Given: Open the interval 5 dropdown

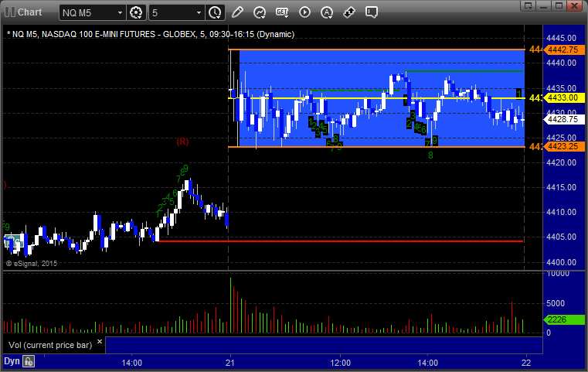Looking at the screenshot, I should (x=199, y=13).
